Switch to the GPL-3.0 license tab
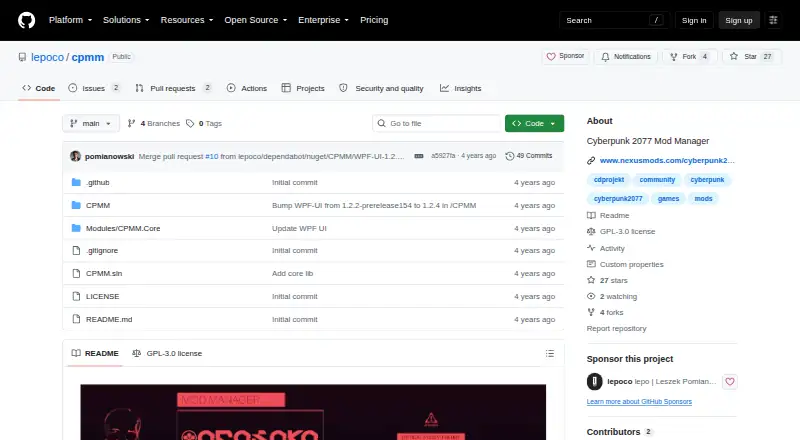800x440 pixels. pos(167,353)
